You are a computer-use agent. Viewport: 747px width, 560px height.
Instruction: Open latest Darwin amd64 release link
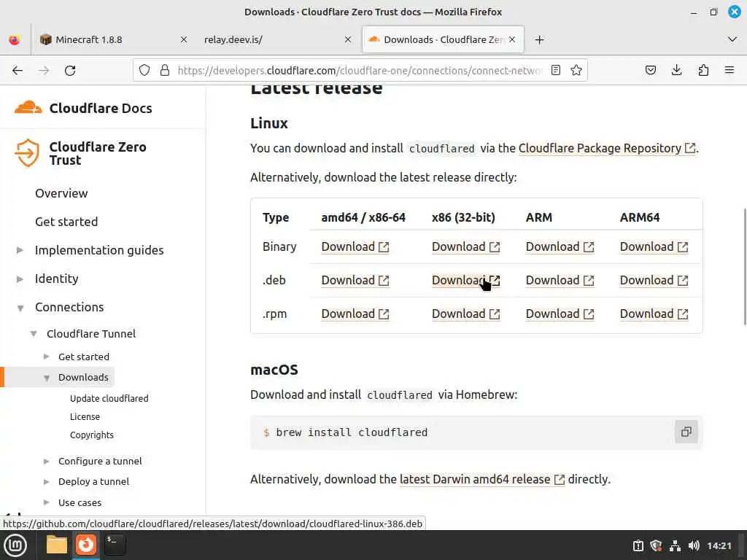482,479
